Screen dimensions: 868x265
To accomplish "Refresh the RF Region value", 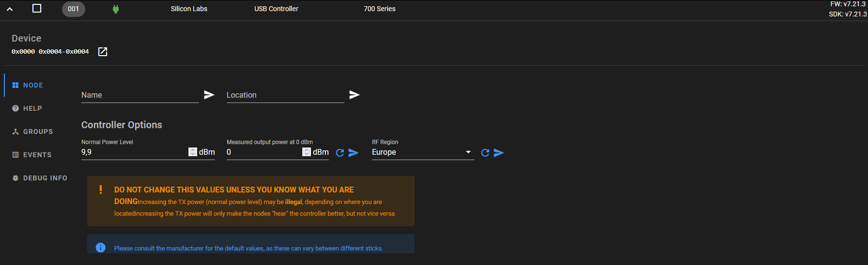I will (485, 153).
